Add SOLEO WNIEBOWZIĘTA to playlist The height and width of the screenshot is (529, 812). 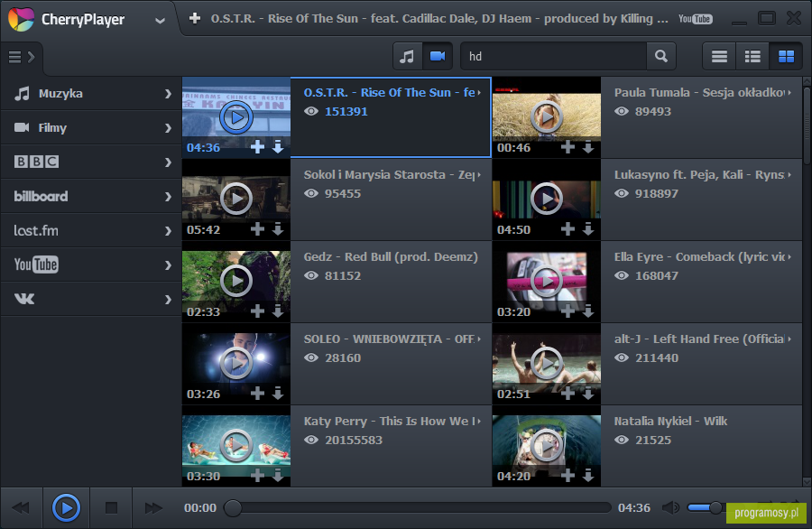tap(257, 394)
